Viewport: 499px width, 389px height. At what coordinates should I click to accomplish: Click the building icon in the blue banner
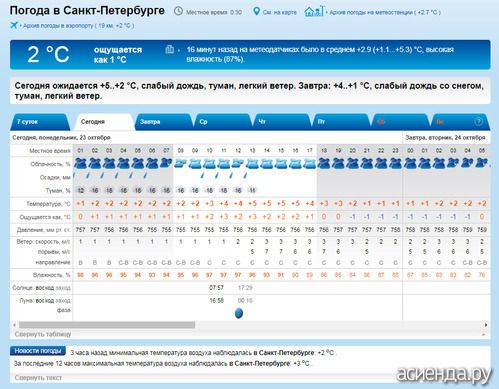click(x=169, y=49)
